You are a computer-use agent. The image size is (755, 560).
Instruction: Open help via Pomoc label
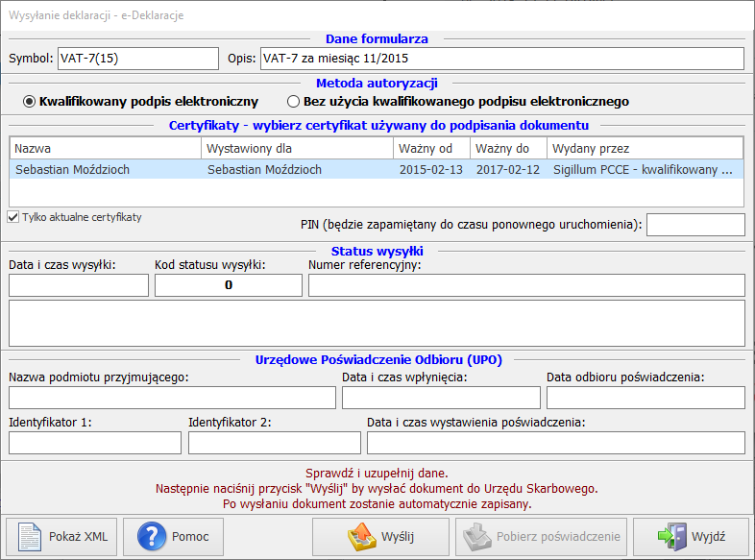(190, 537)
